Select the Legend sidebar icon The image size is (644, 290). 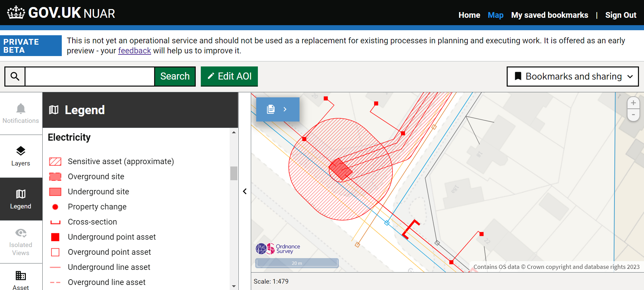click(21, 199)
